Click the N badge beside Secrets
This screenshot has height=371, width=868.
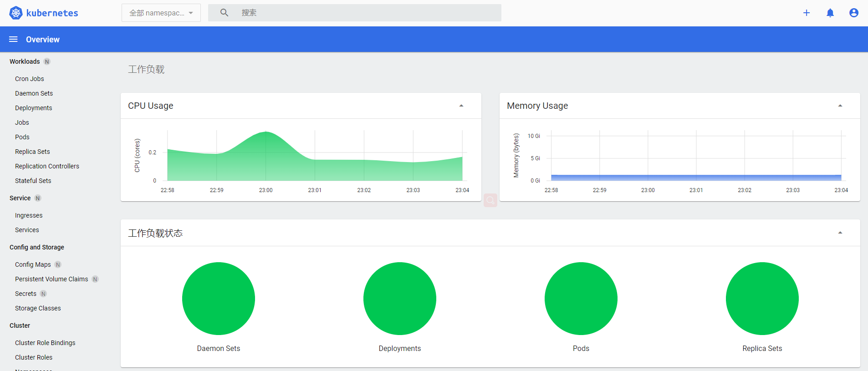[x=43, y=294]
